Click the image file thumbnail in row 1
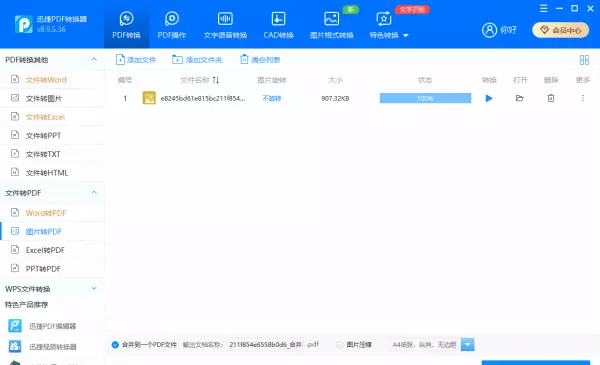Viewport: 600px width, 365px height. click(149, 98)
